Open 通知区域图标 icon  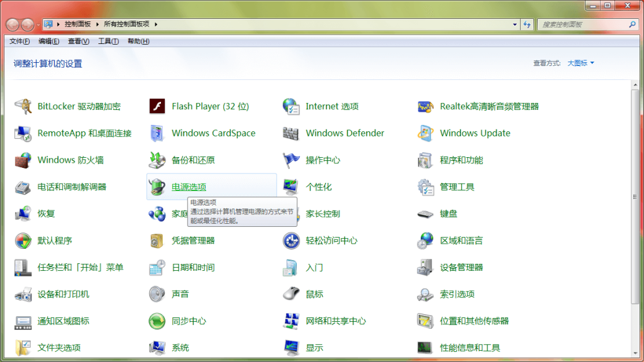23,321
